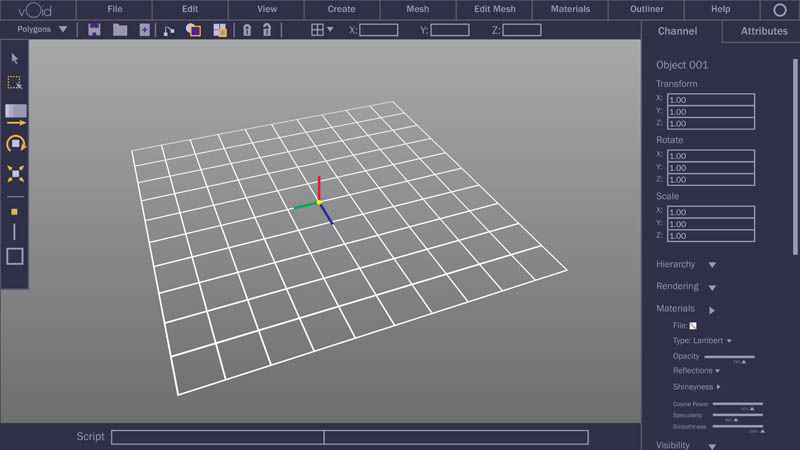Click the face mode square outline icon
Screen dimensions: 800x450
15,256
